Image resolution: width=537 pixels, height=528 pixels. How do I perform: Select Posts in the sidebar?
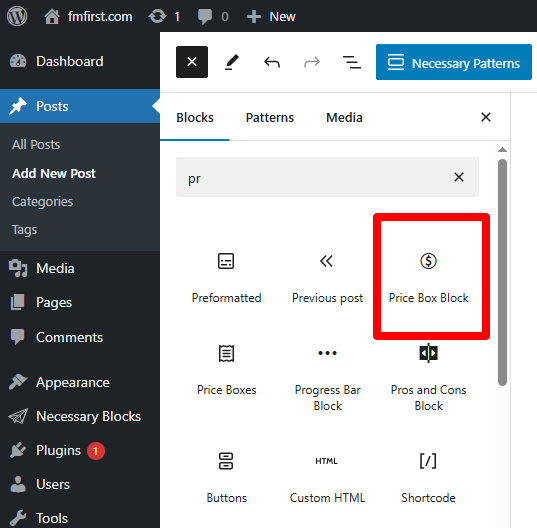point(80,106)
